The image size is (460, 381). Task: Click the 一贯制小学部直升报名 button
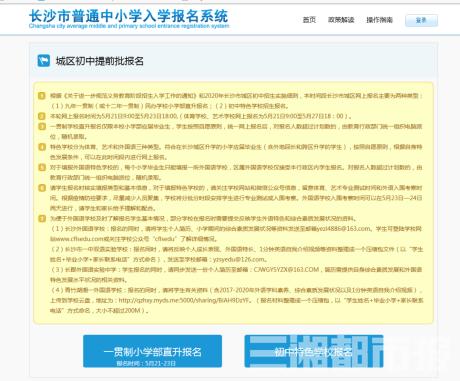tap(152, 351)
